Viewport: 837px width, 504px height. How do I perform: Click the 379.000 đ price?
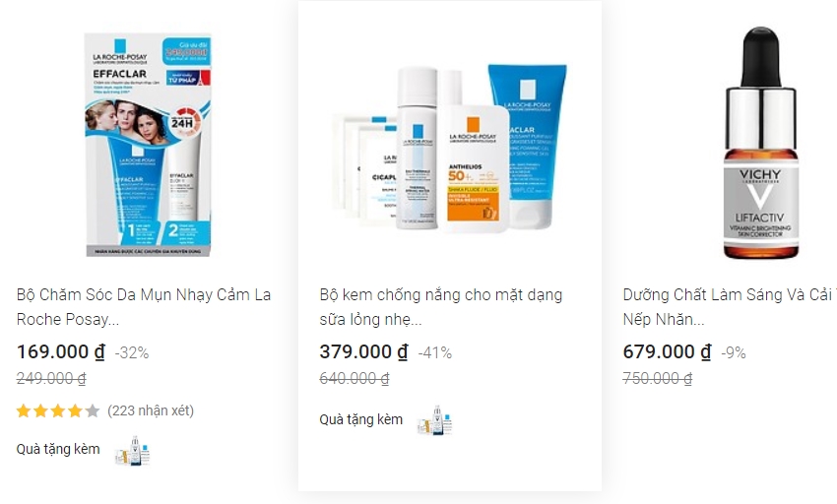pyautogui.click(x=363, y=351)
